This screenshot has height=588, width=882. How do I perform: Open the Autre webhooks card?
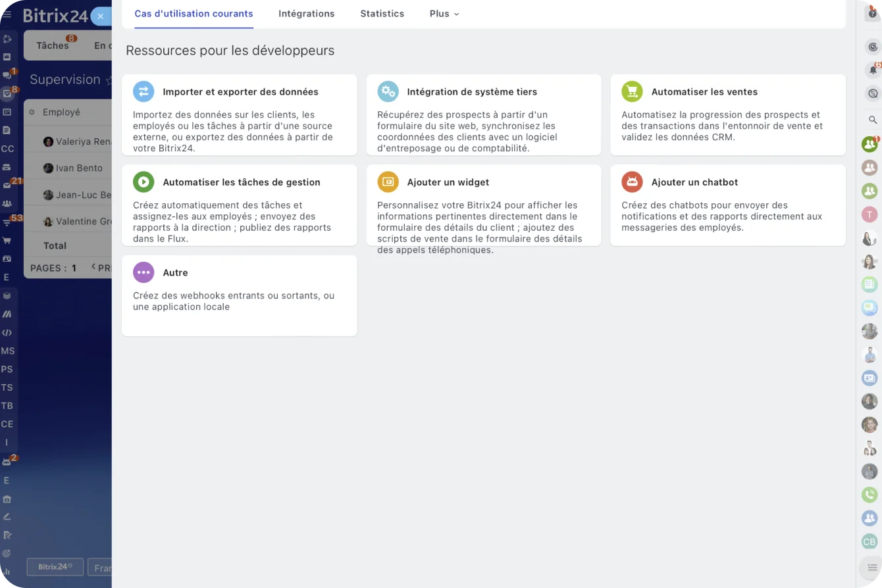[239, 296]
